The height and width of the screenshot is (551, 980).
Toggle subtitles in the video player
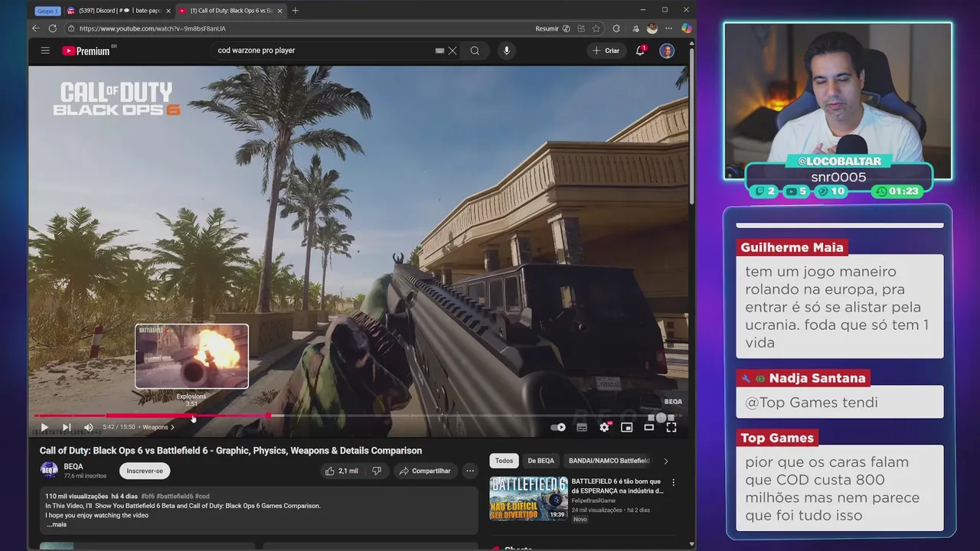coord(582,427)
